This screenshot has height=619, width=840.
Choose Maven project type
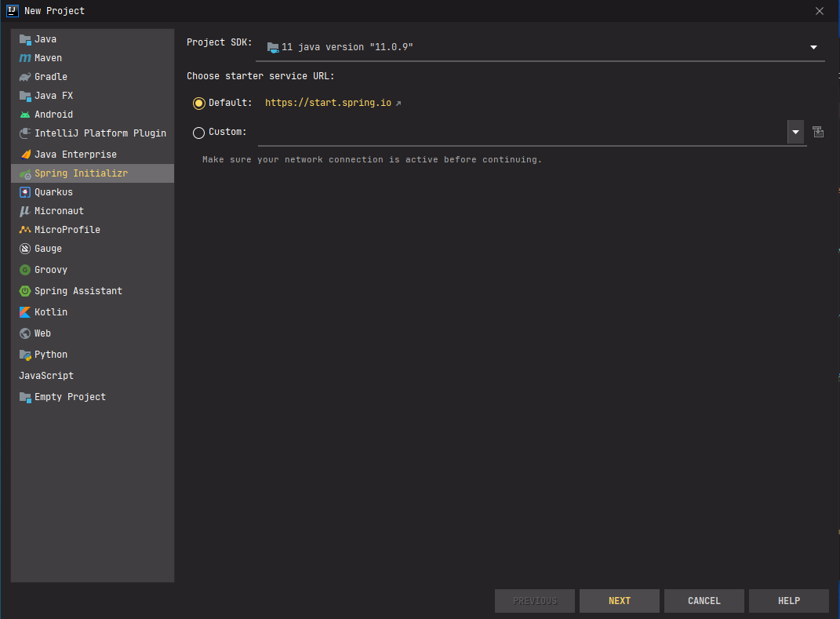pos(93,58)
